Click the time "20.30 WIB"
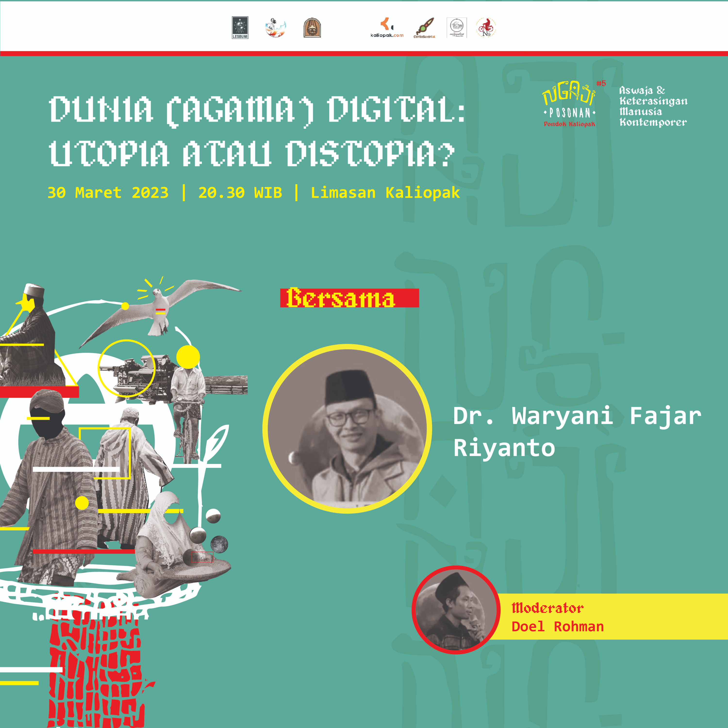 click(x=240, y=192)
